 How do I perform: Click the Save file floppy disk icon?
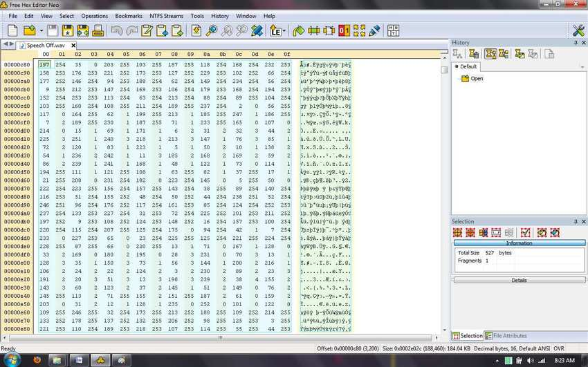click(52, 30)
